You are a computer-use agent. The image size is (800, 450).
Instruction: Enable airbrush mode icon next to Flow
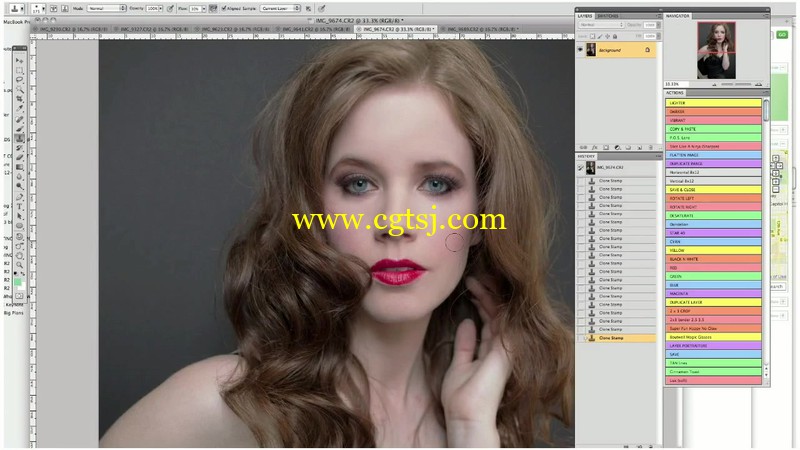[x=213, y=8]
